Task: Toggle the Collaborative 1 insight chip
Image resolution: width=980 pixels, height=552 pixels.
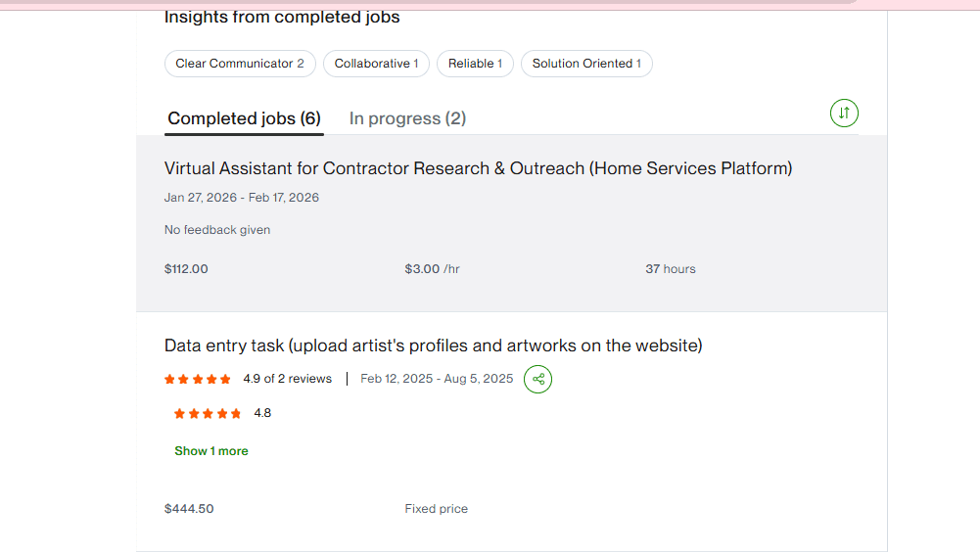Action: [x=376, y=64]
